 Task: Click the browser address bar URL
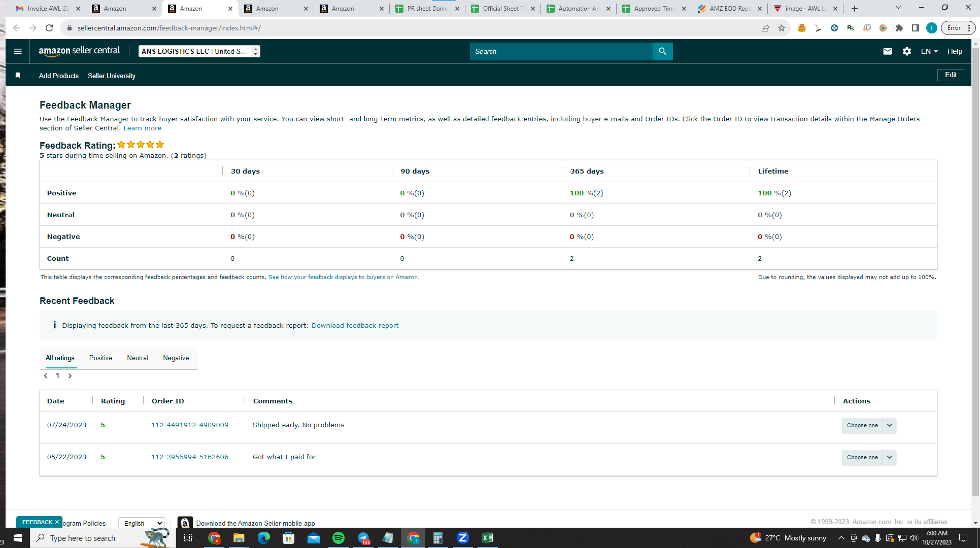[169, 28]
